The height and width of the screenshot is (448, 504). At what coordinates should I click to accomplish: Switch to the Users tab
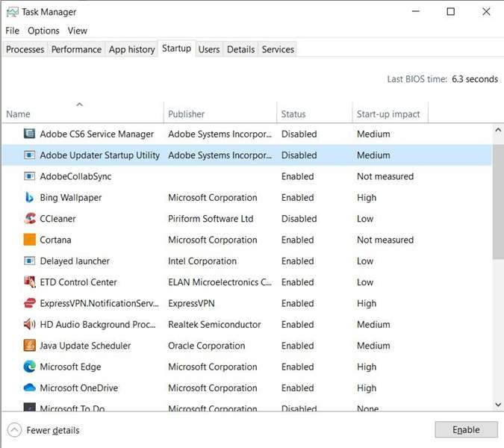point(209,49)
